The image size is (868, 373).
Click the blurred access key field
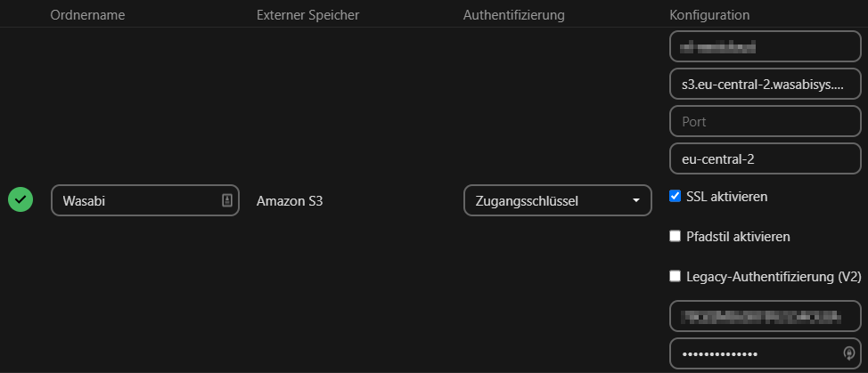point(764,316)
